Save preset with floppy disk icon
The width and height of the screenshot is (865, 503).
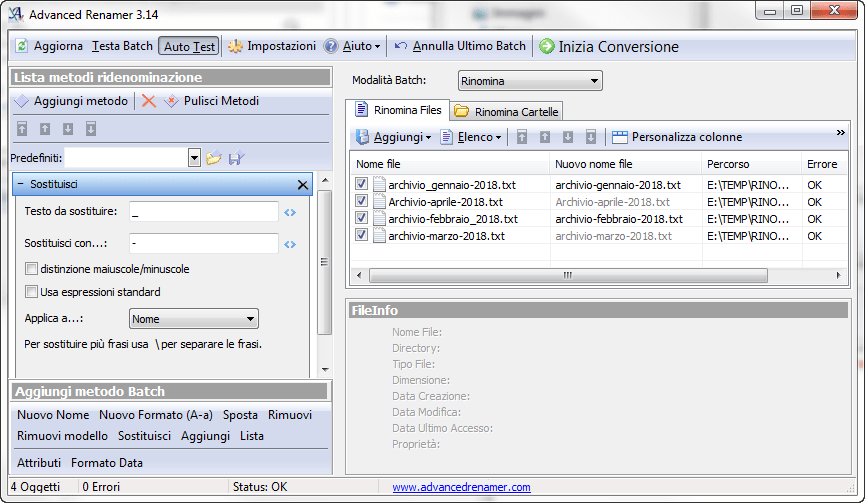(237, 159)
